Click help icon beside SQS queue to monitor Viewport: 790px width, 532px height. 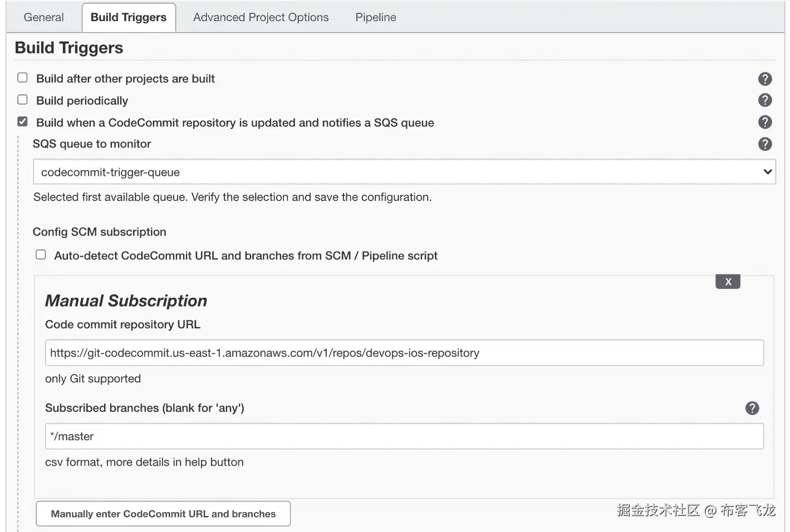pos(765,144)
